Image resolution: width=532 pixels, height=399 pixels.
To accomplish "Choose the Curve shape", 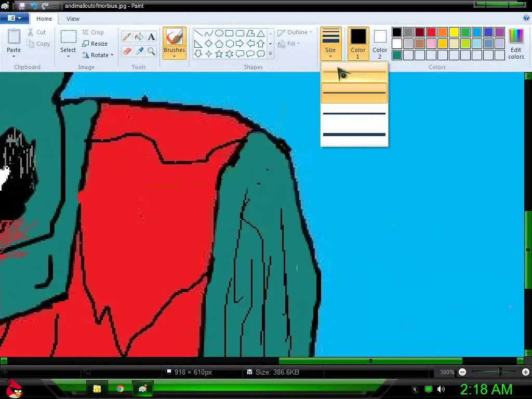I will coord(209,33).
